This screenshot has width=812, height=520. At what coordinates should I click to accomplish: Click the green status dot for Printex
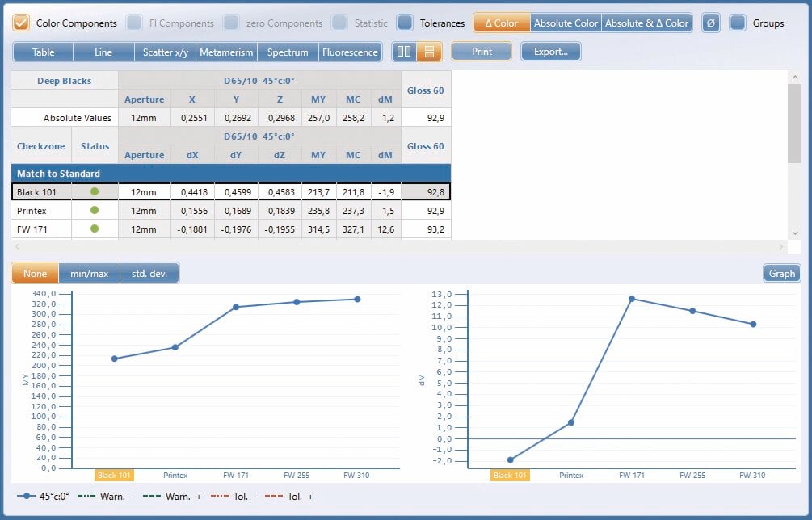[95, 210]
